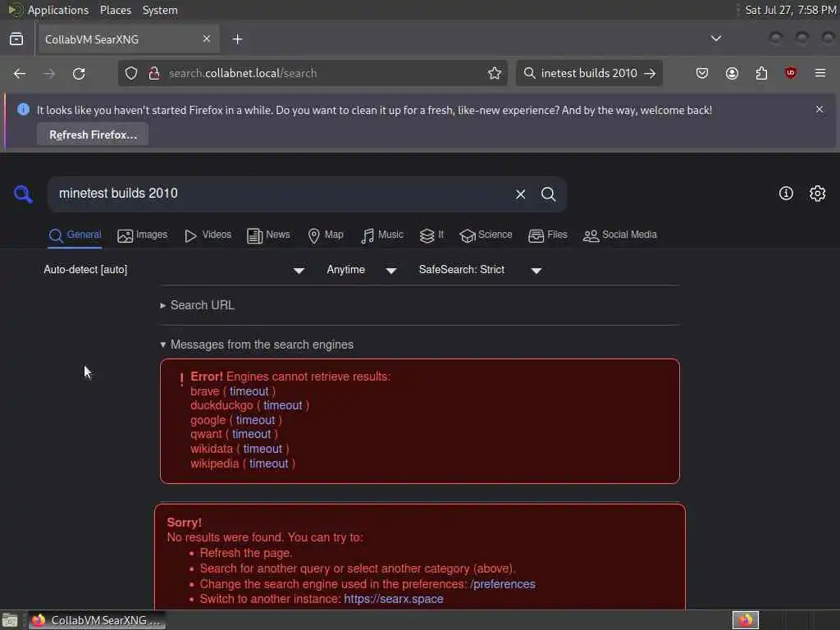
Task: Open the tracking protection shield icon
Action: 131,73
